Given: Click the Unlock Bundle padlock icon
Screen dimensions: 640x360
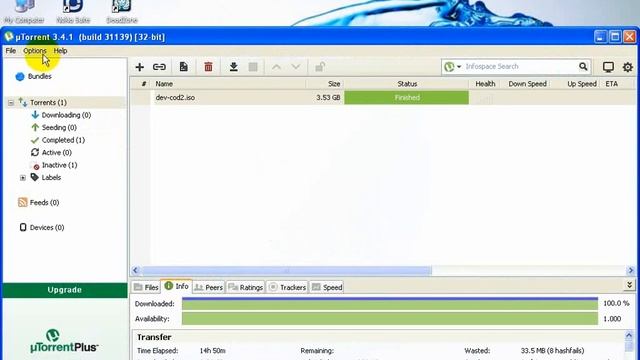Looking at the screenshot, I should pyautogui.click(x=320, y=67).
